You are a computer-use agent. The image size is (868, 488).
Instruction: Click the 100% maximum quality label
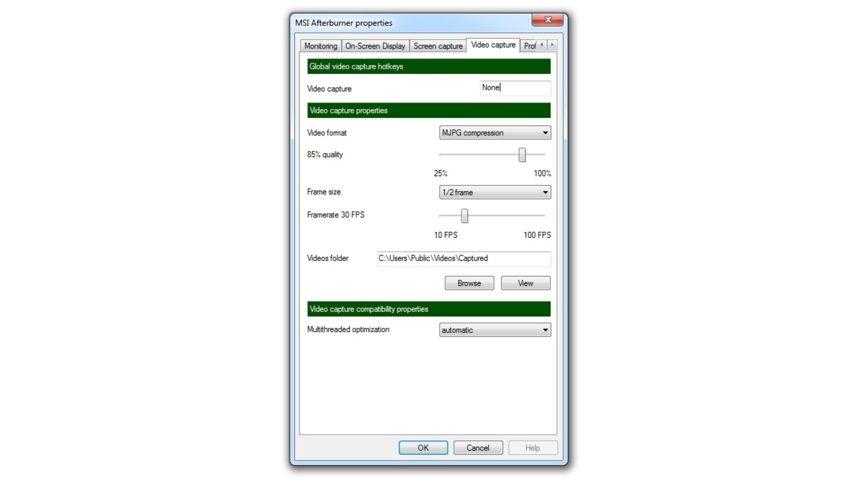pos(542,174)
